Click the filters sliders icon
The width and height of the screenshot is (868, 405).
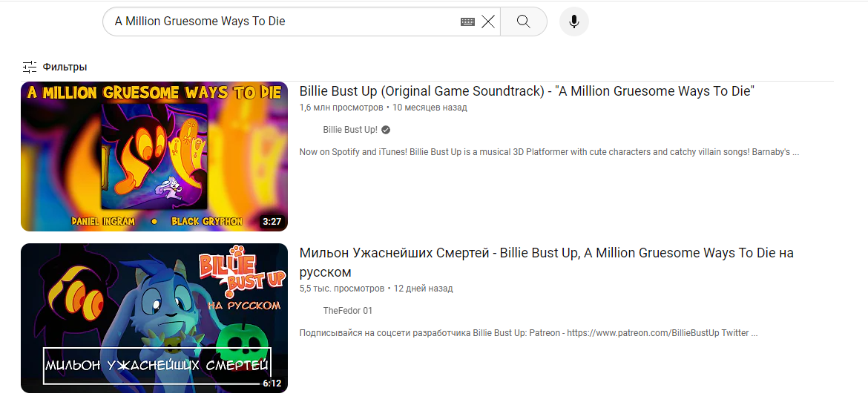(30, 67)
